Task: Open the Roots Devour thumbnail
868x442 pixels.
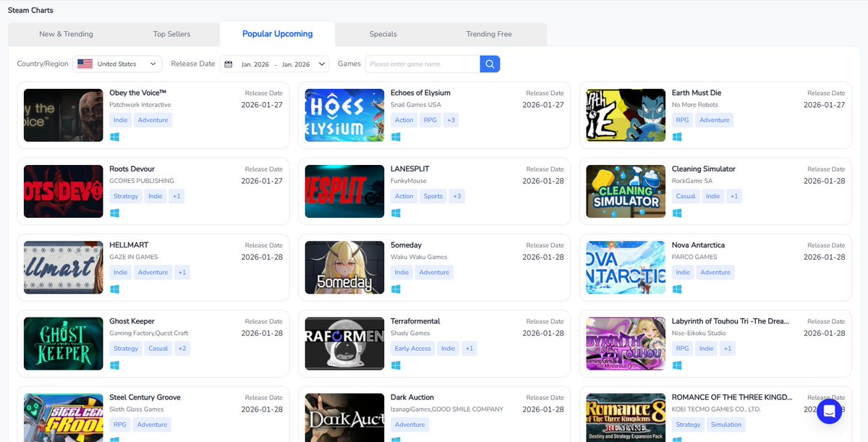Action: [64, 192]
